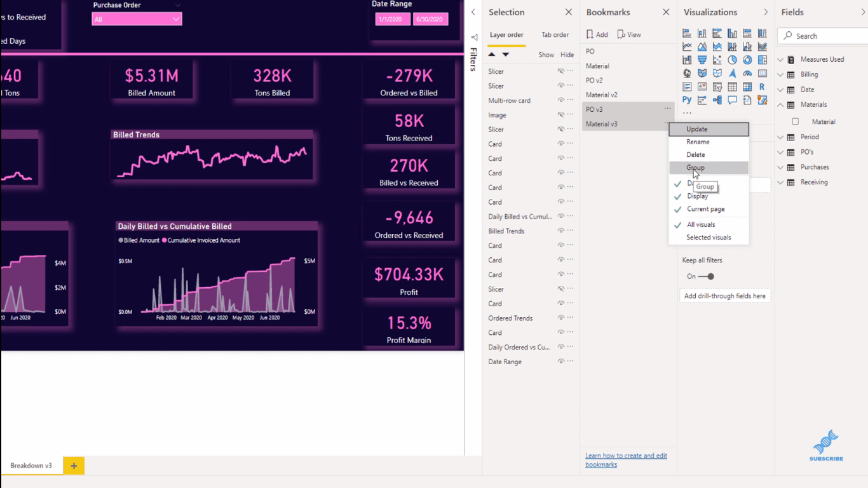Expand the PO's table

click(x=781, y=152)
